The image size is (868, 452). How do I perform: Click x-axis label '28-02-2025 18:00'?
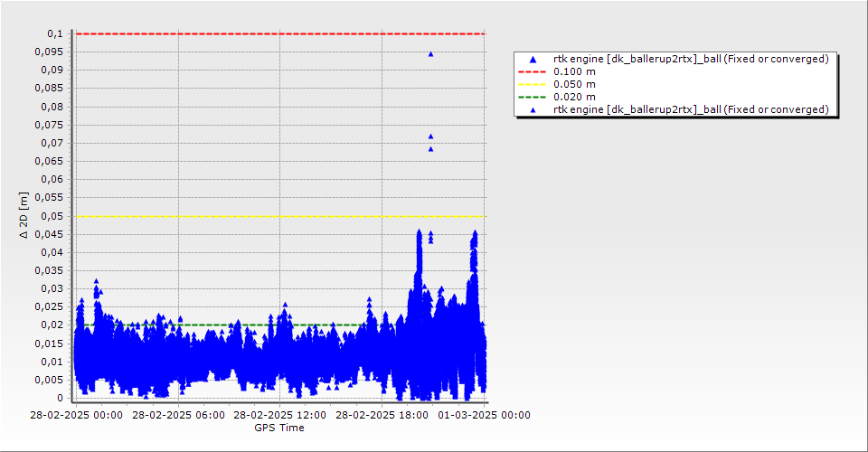[382, 415]
